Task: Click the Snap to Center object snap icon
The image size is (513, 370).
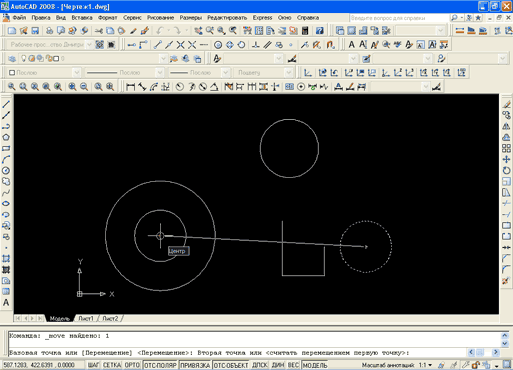Action: pos(218,45)
